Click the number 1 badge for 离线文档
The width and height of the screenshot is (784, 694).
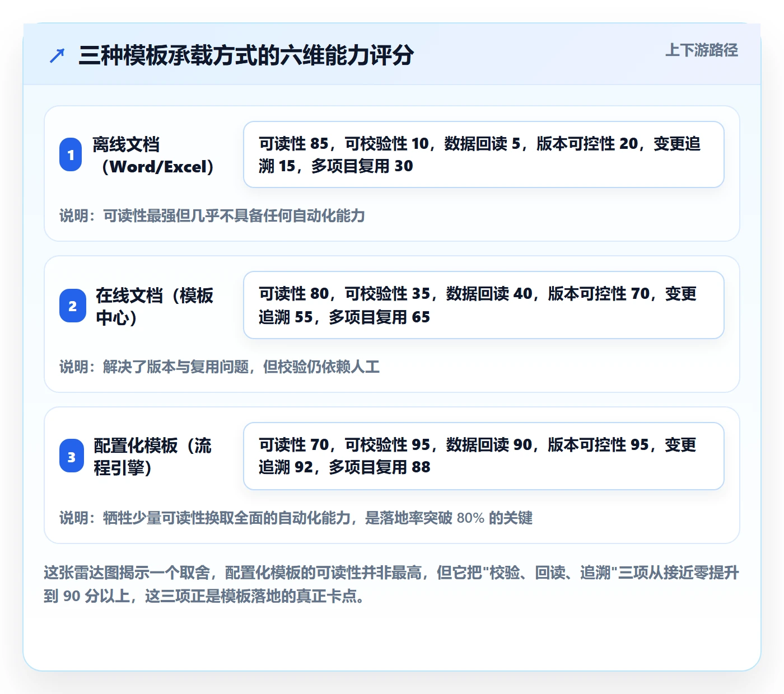point(71,154)
